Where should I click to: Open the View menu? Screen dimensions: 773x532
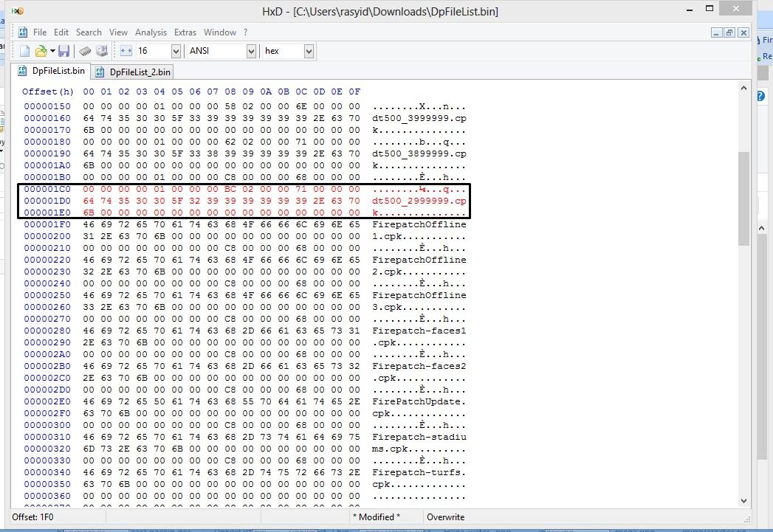click(x=118, y=32)
